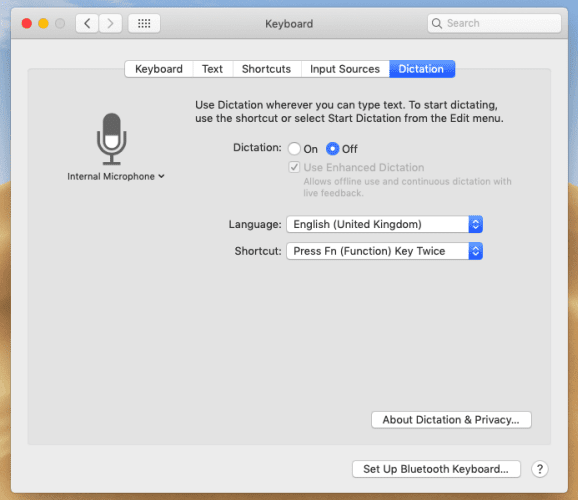
Task: Minimize window with the yellow button
Action: [x=43, y=24]
